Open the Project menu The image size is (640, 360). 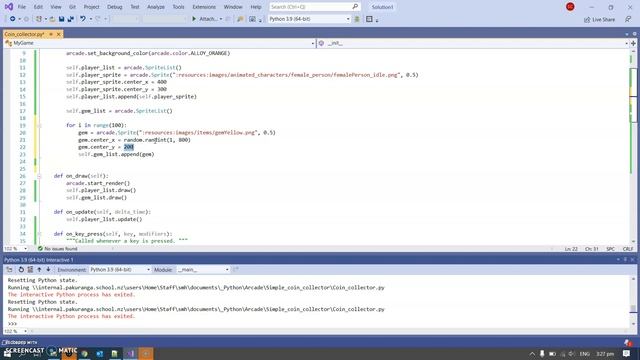91,7
